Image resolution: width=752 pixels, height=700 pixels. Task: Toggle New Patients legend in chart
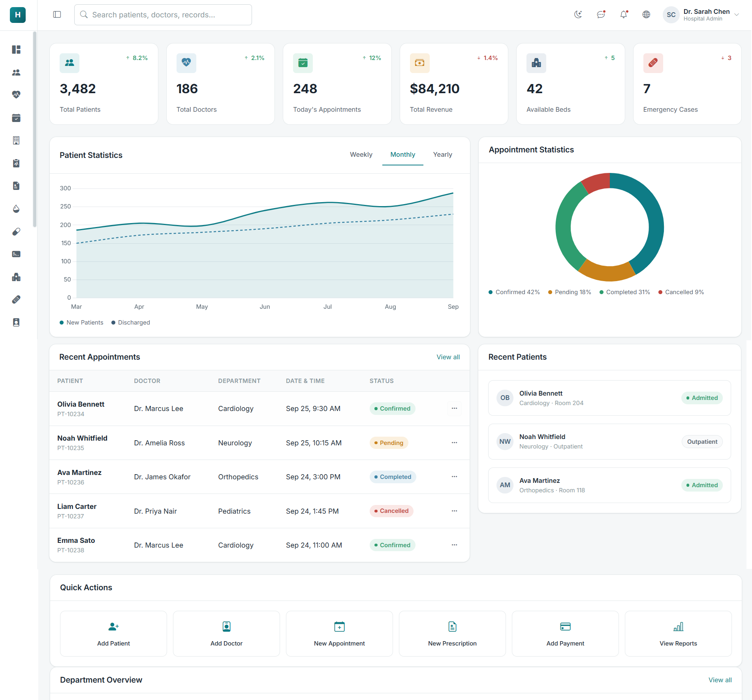point(81,323)
